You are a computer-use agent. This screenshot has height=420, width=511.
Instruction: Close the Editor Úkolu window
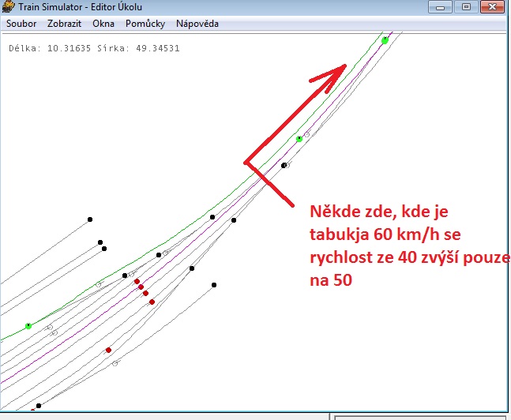[492, 7]
